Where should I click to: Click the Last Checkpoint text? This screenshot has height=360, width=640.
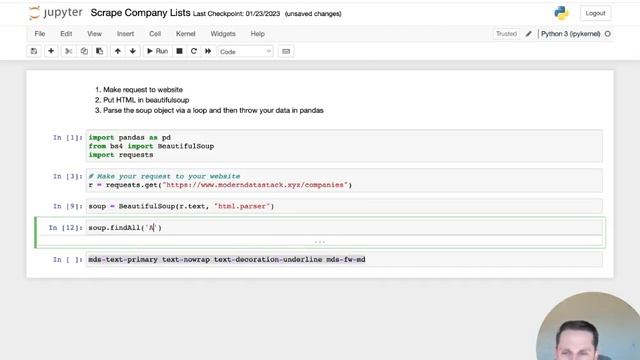[x=236, y=14]
